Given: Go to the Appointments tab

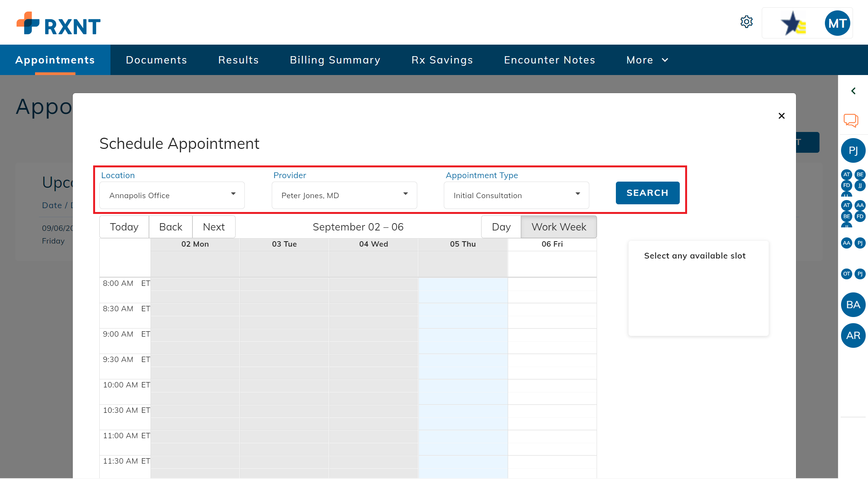Looking at the screenshot, I should pos(55,60).
